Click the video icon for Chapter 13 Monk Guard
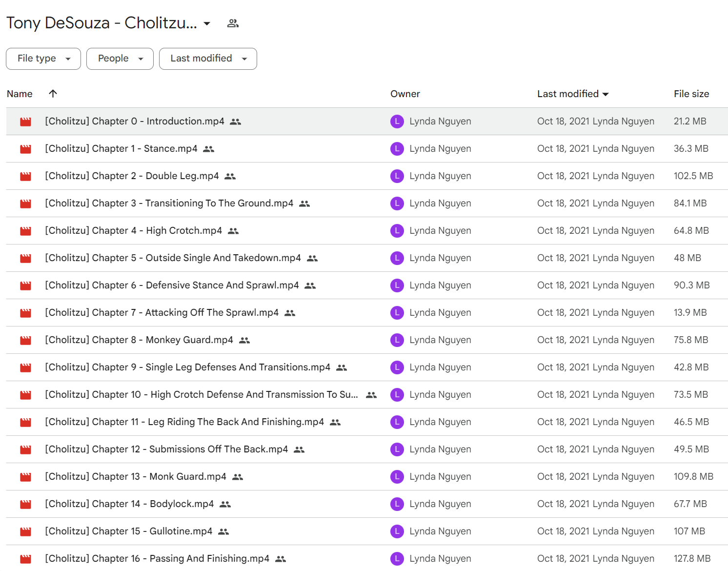The height and width of the screenshot is (571, 728). [x=26, y=477]
